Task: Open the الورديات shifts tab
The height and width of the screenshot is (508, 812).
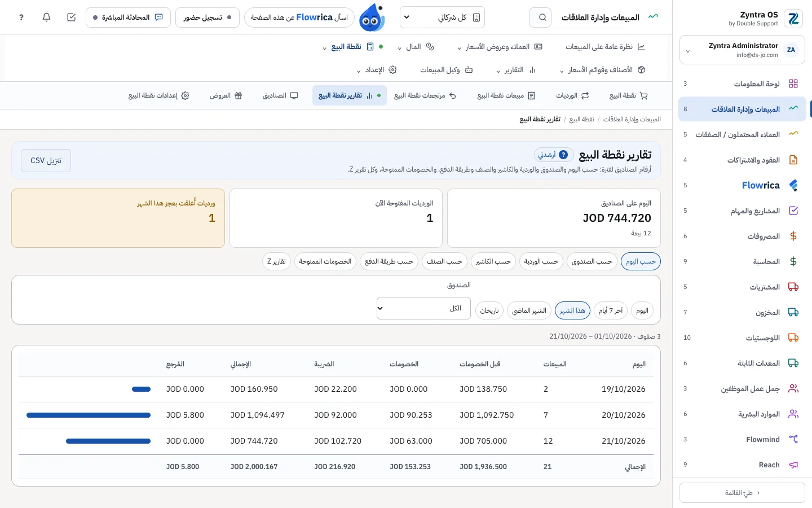Action: [x=572, y=95]
